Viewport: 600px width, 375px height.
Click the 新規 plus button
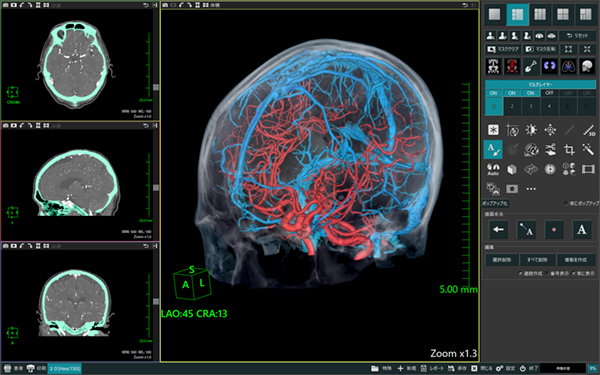point(407,368)
